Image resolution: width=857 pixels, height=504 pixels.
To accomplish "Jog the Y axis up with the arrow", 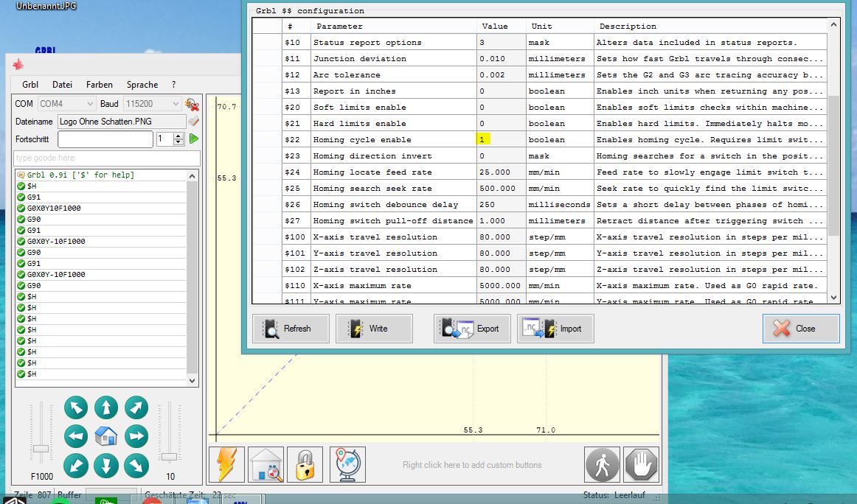I will coord(106,407).
